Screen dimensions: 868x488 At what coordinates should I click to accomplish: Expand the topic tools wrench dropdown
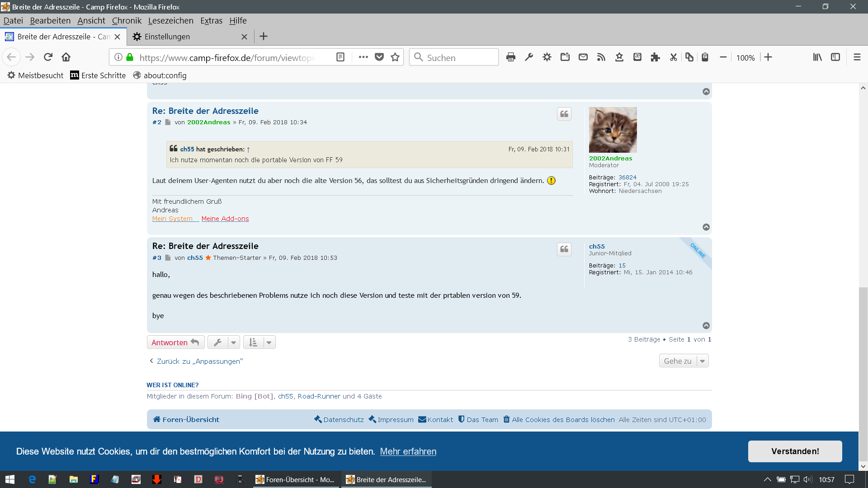click(224, 343)
